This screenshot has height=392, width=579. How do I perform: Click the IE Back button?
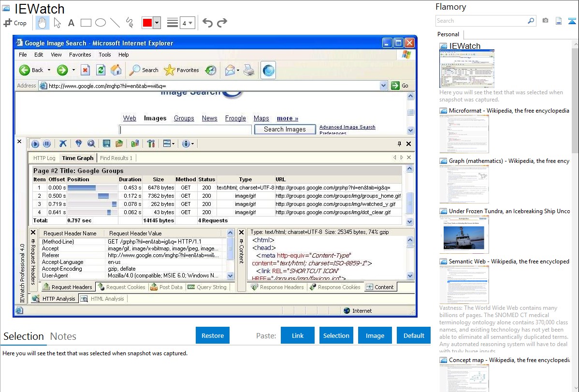(31, 70)
